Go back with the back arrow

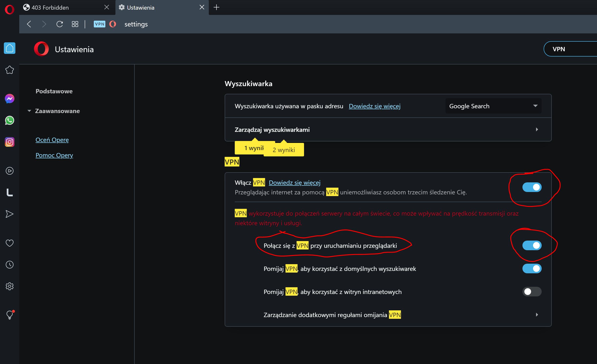click(x=29, y=24)
